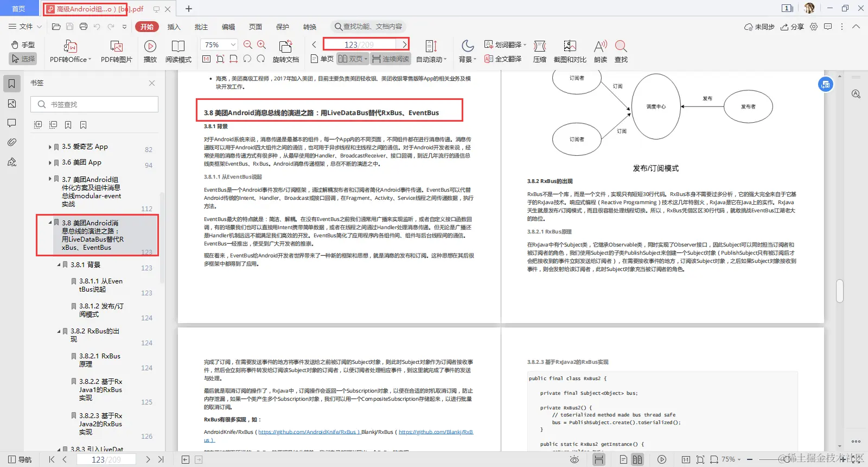This screenshot has width=868, height=467.
Task: Switch to the 保护 tab
Action: [x=282, y=27]
